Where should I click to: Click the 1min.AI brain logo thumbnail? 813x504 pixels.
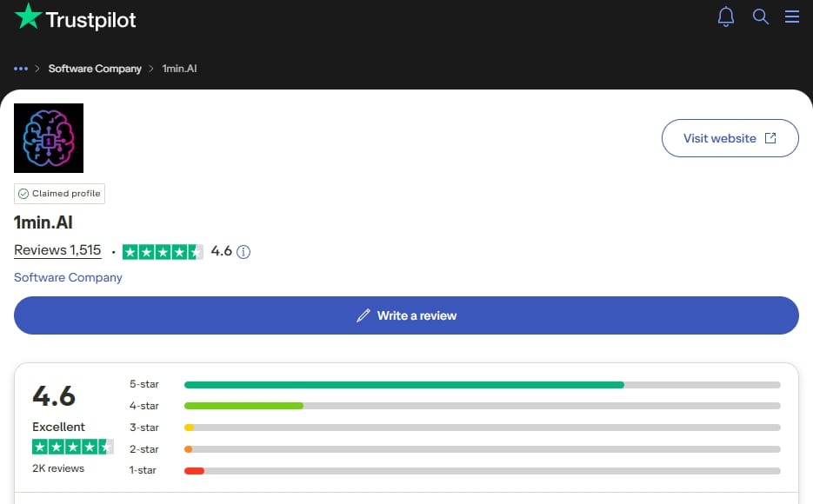49,138
